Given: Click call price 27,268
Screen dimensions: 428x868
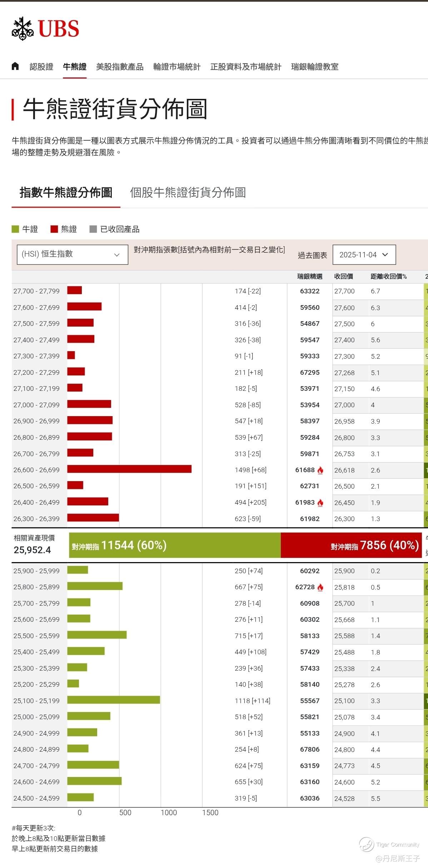Looking at the screenshot, I should (x=344, y=373).
